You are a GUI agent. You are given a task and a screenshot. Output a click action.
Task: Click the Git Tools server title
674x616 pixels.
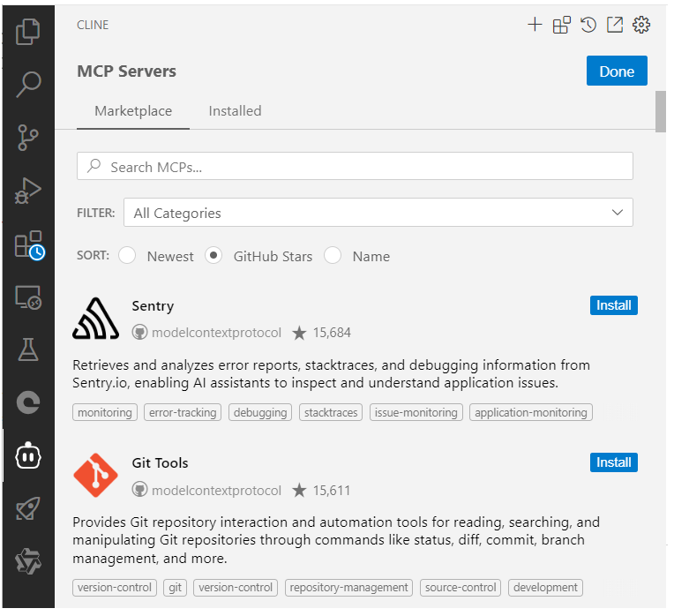pyautogui.click(x=160, y=463)
